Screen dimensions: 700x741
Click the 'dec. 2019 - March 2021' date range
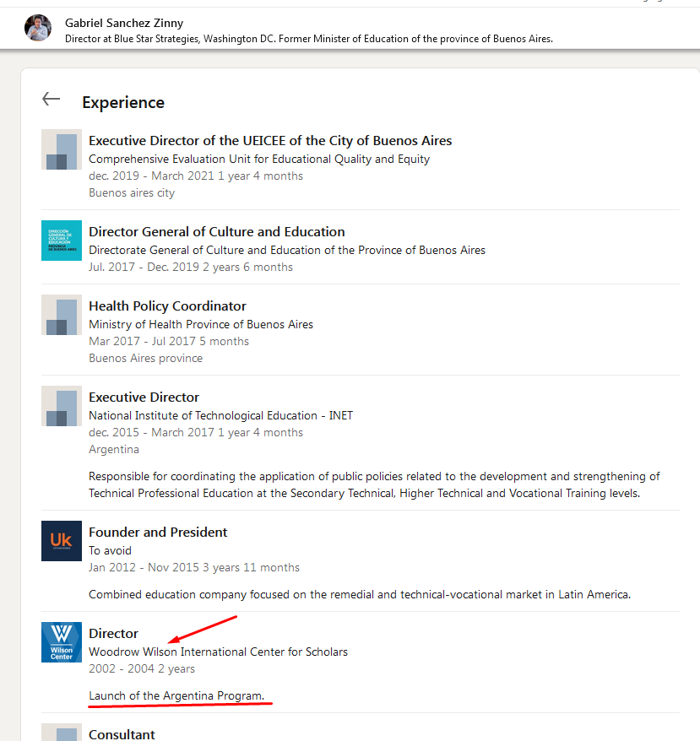pyautogui.click(x=196, y=176)
